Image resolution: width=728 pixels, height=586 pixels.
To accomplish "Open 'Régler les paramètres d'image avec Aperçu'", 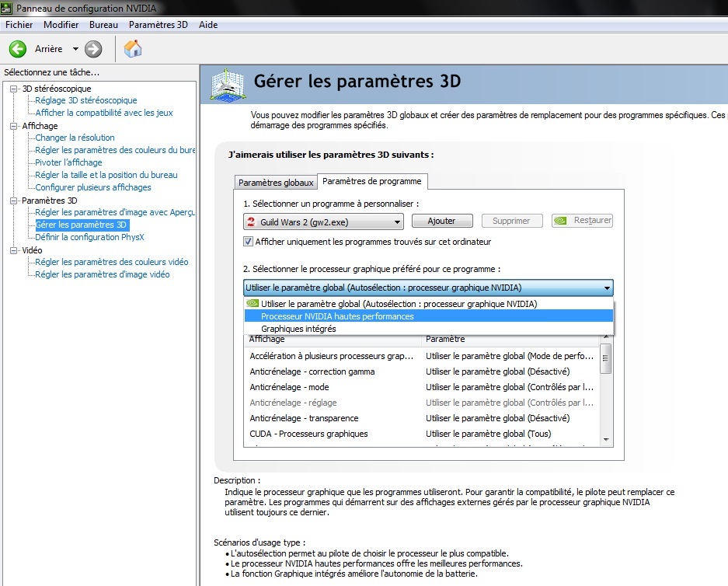I will tap(115, 212).
